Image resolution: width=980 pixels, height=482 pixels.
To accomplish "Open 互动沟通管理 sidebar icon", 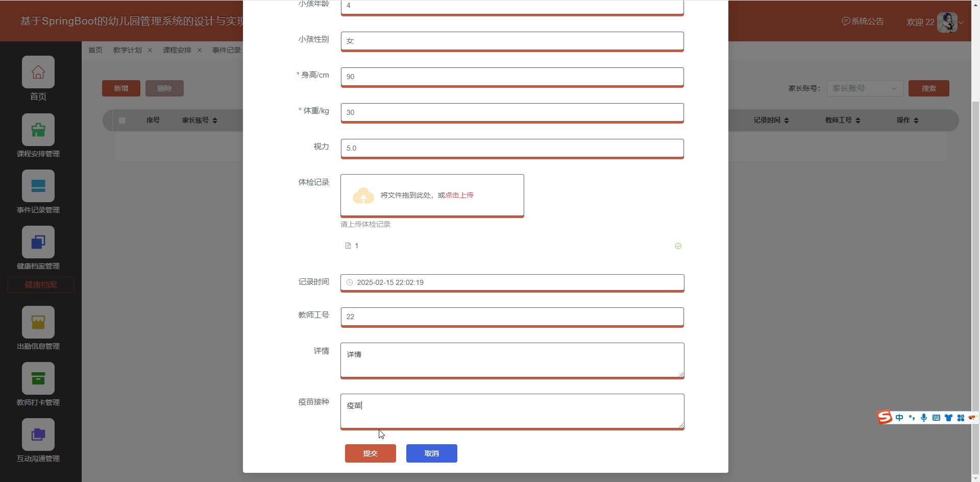I will pyautogui.click(x=38, y=435).
